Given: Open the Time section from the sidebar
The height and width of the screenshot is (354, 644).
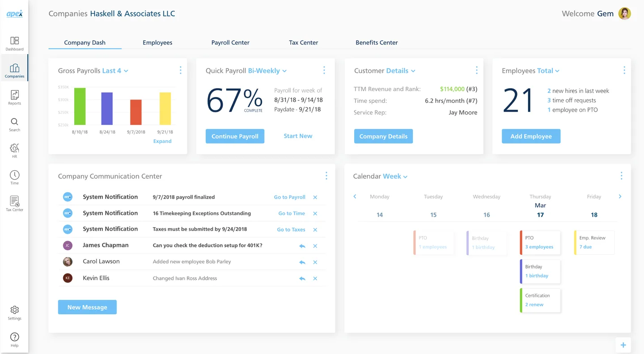Looking at the screenshot, I should click(14, 177).
